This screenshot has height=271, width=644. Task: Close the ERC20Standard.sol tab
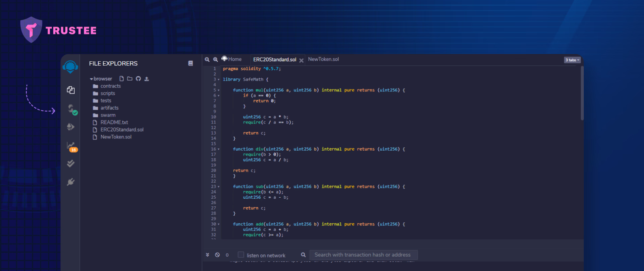tap(301, 60)
